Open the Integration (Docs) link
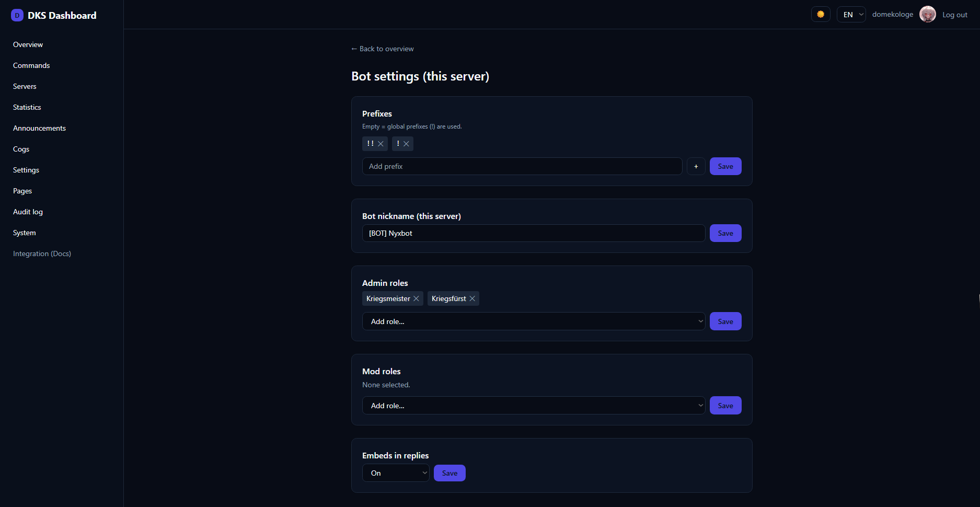Image resolution: width=980 pixels, height=507 pixels. [x=42, y=254]
